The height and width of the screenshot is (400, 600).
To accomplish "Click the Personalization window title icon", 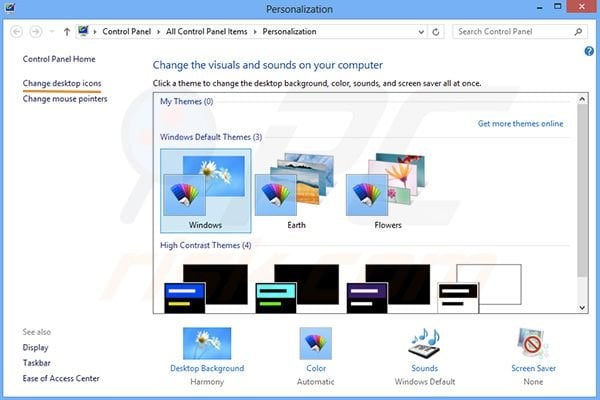I will (x=9, y=8).
